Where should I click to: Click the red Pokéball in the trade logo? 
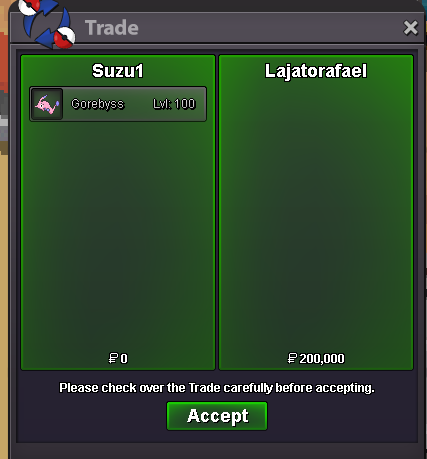pyautogui.click(x=64, y=38)
